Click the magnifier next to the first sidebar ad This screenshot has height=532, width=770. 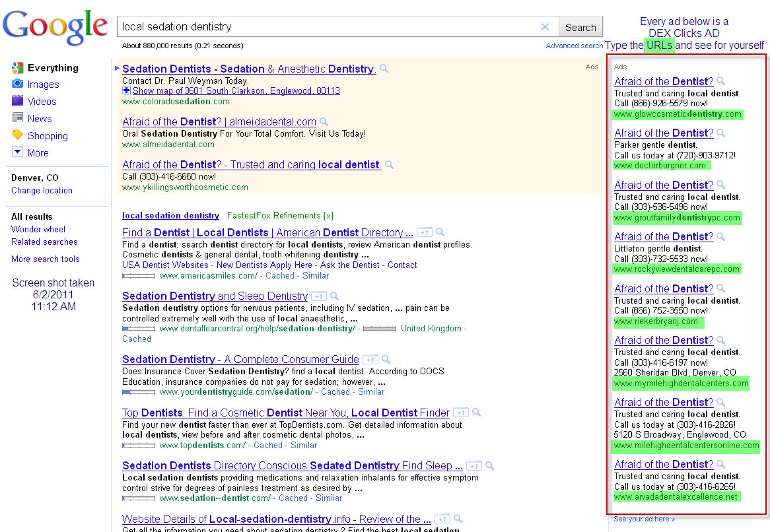720,81
